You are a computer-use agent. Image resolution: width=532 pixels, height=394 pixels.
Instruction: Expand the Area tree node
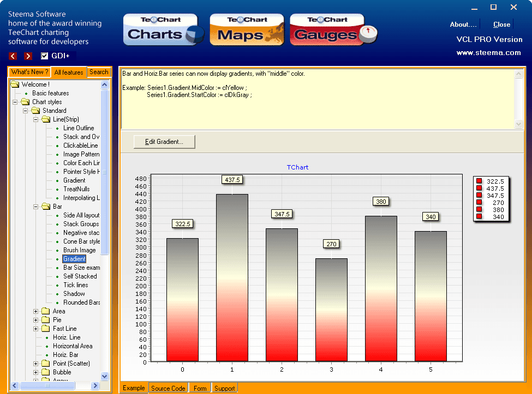pos(35,311)
